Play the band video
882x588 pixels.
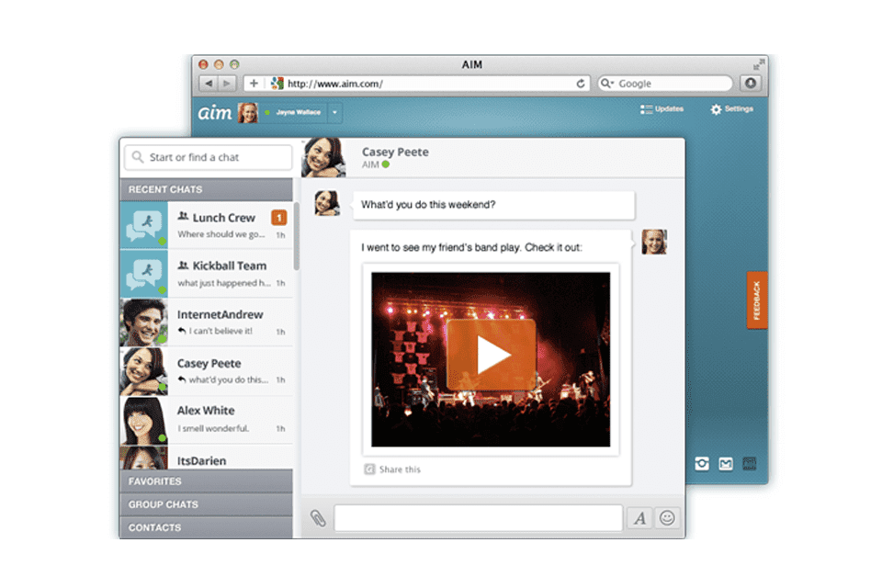click(491, 355)
